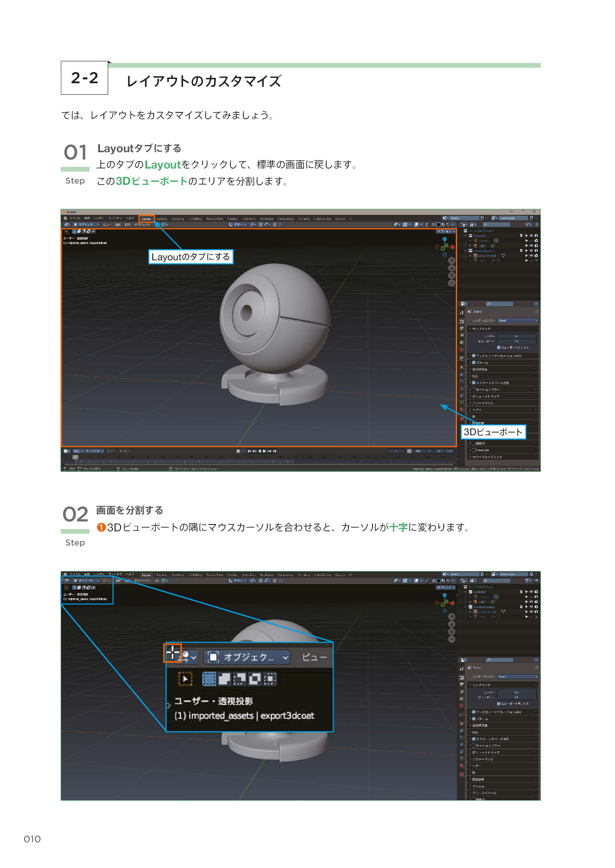Enable モーションブラー checkbox in Step 01
This screenshot has width=615, height=868.
[x=474, y=389]
